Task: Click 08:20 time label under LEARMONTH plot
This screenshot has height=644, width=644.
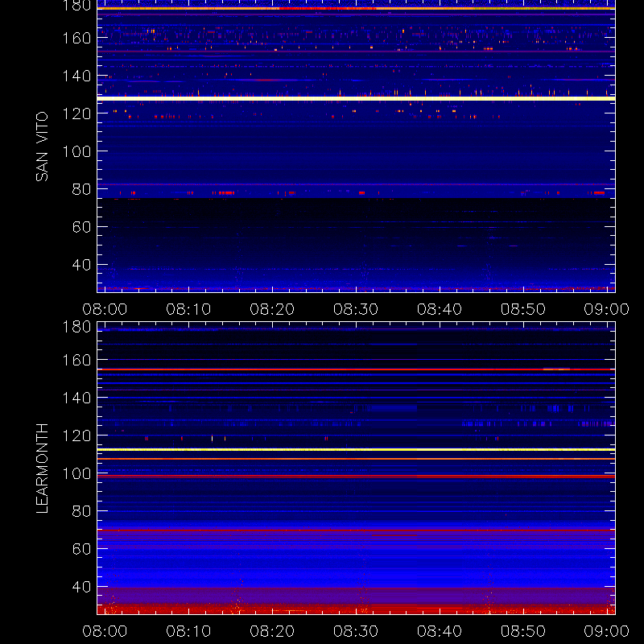Action: click(x=272, y=631)
